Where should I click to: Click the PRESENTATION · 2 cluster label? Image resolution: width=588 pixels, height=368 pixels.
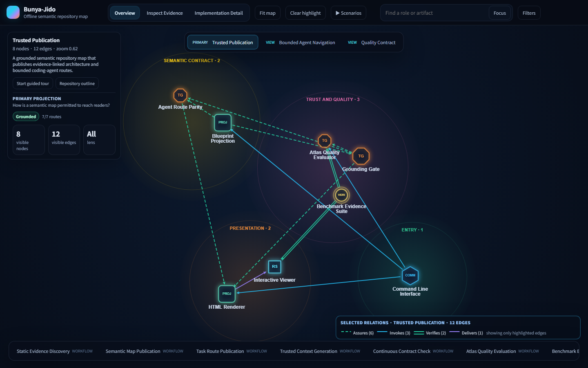tap(250, 228)
